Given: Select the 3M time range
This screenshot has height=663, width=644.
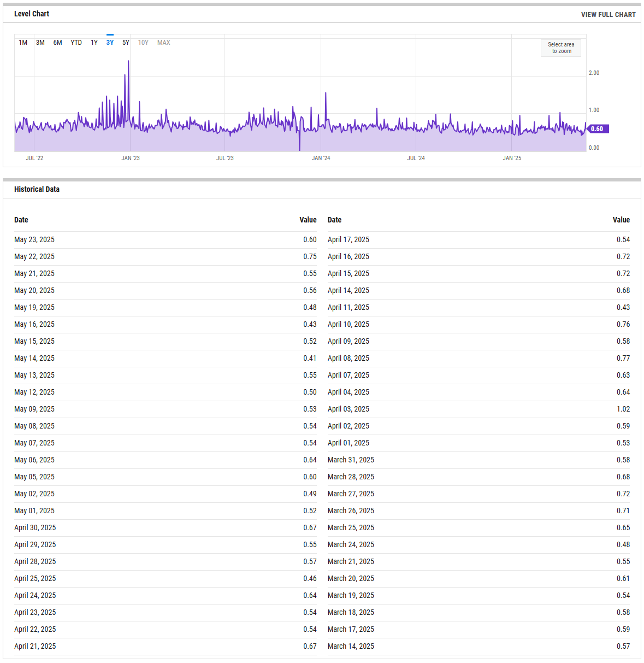Looking at the screenshot, I should click(x=40, y=43).
